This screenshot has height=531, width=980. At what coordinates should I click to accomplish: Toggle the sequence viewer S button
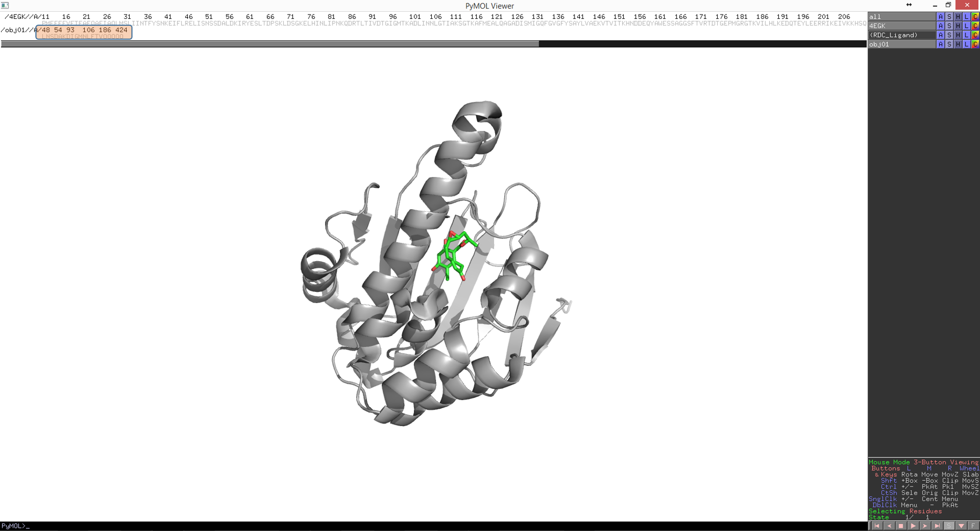pyautogui.click(x=949, y=526)
